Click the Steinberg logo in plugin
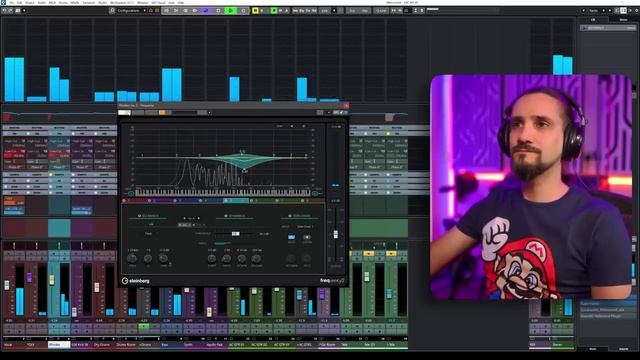640x360 pixels. coord(136,281)
